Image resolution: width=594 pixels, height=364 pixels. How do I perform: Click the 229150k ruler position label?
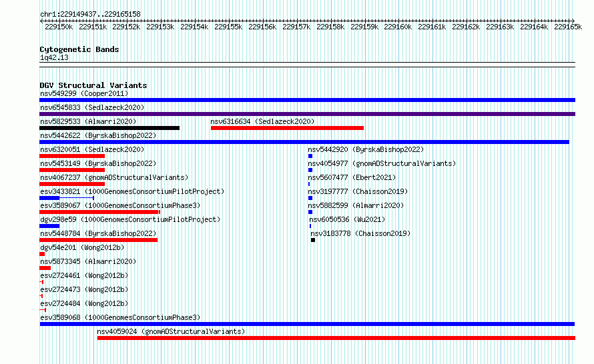coord(59,27)
